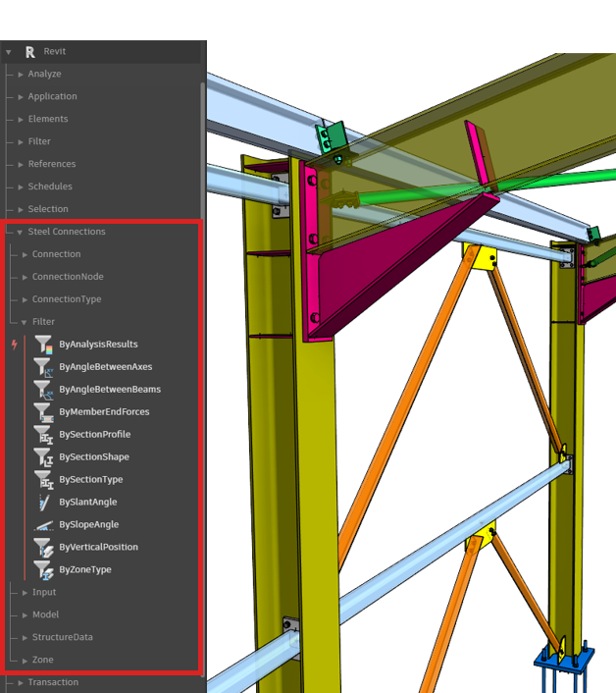616x693 pixels.
Task: Select the ByAngleBetweenBeams node label
Action: tap(110, 389)
